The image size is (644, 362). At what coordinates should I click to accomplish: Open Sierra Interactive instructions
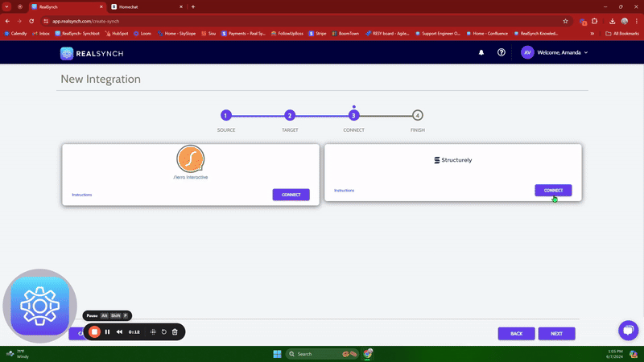82,195
